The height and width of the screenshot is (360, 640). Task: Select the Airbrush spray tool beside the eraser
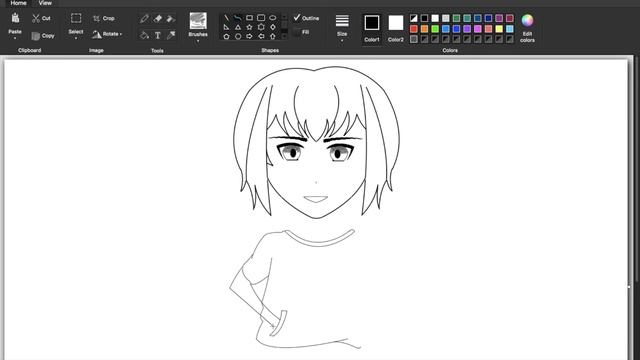[171, 18]
